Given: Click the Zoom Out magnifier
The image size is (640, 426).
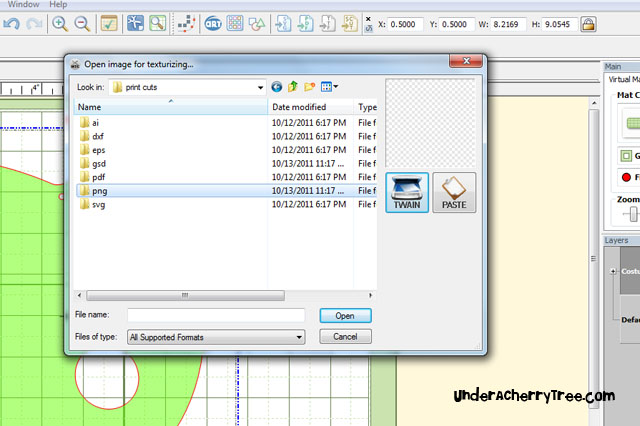Looking at the screenshot, I should click(82, 24).
